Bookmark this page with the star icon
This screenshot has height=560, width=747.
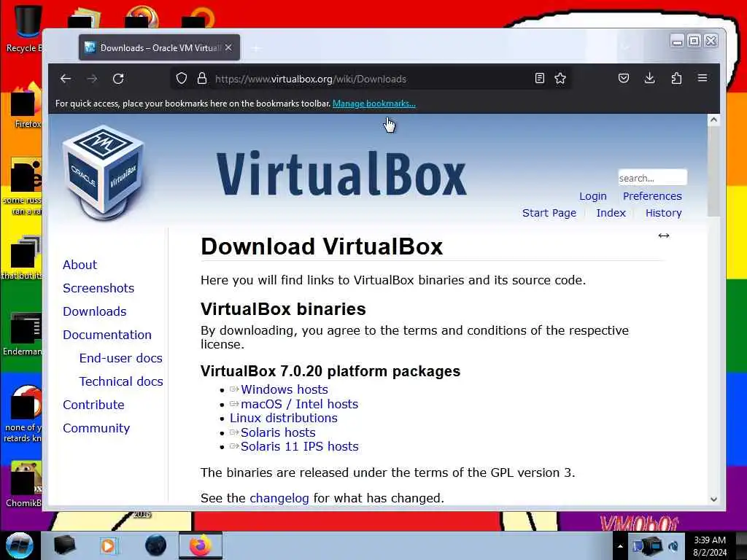tap(560, 79)
